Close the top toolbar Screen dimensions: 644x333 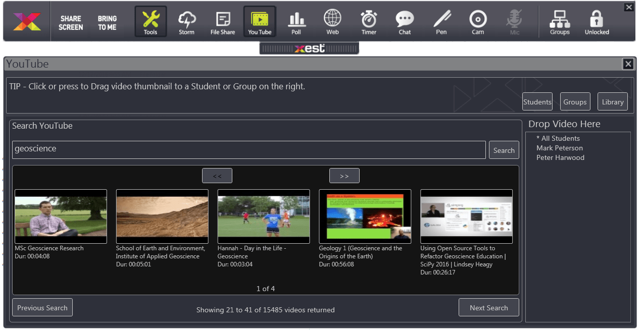click(x=629, y=7)
